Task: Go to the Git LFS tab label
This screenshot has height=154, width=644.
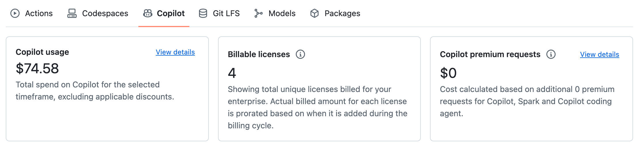Action: [x=226, y=13]
